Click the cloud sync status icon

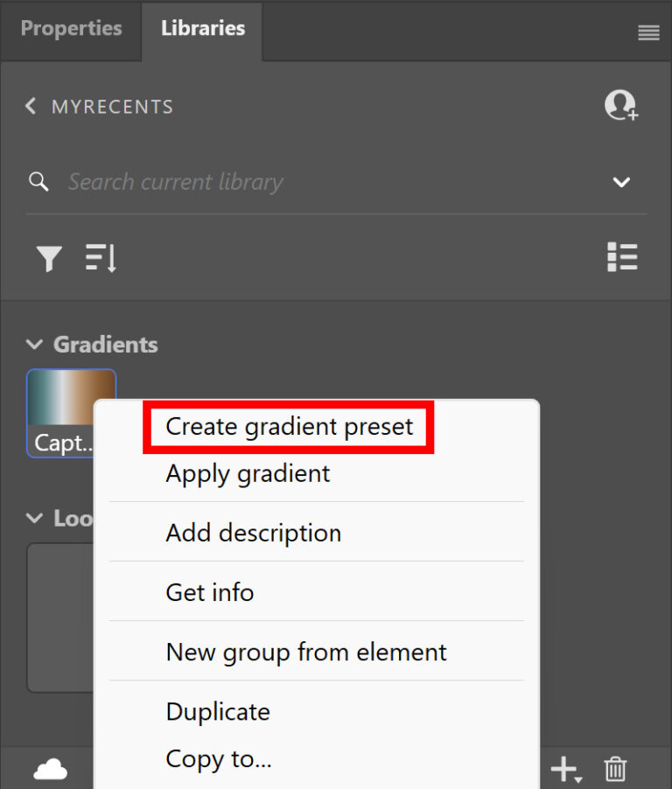50,767
